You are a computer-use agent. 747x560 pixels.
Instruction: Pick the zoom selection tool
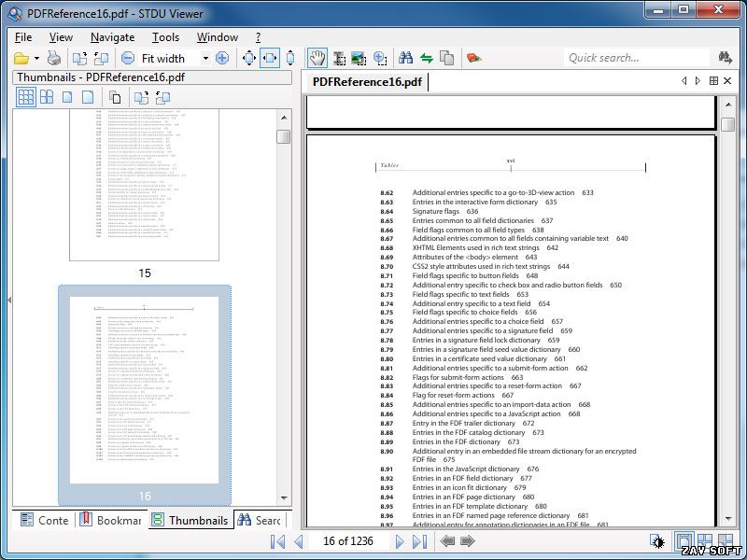click(x=380, y=58)
